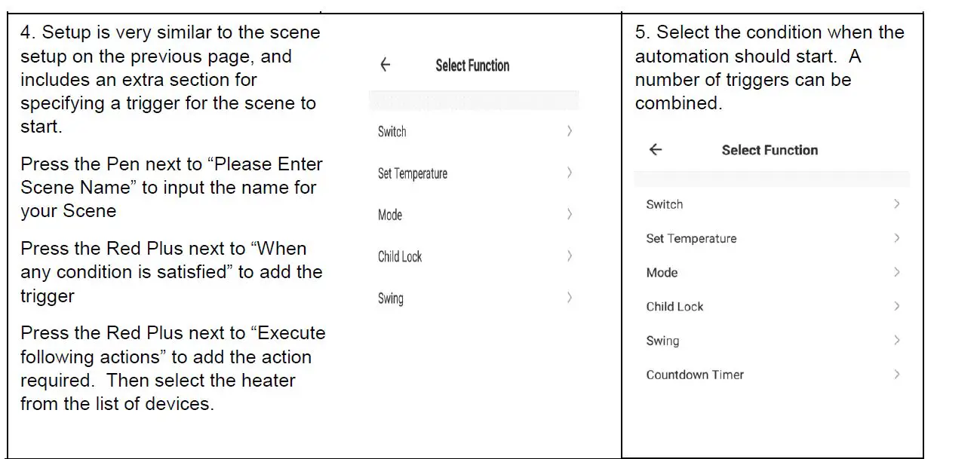This screenshot has height=459, width=980.
Task: Select Child Lock in left function list
Action: [400, 256]
